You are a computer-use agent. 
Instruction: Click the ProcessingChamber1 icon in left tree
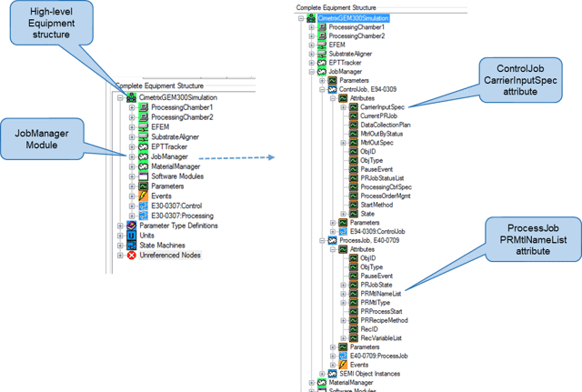(x=144, y=107)
